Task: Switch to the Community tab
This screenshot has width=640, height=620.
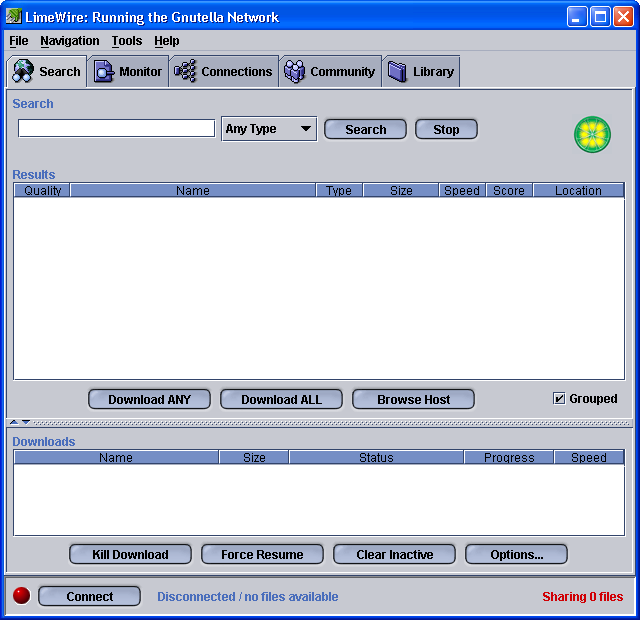Action: click(330, 71)
